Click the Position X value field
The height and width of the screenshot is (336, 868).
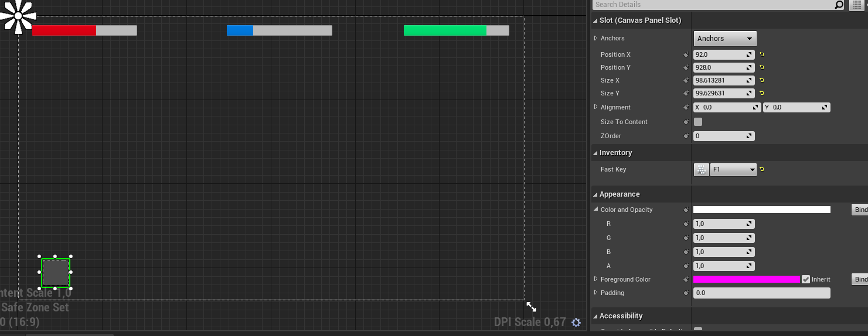coord(724,54)
